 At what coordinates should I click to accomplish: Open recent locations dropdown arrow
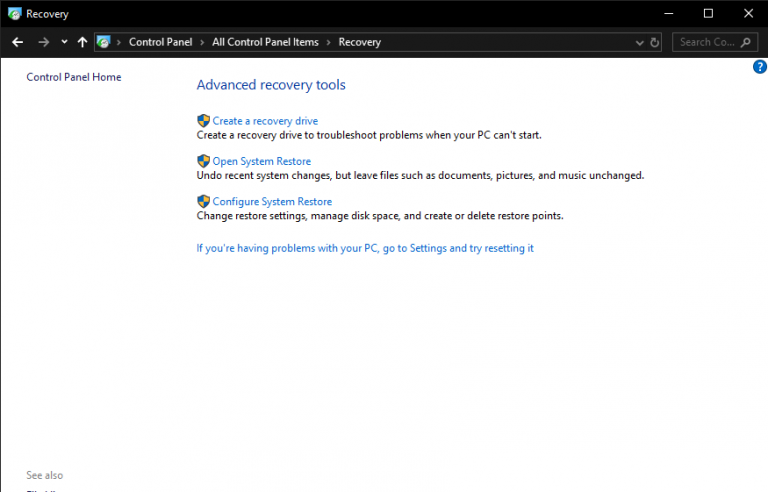point(64,42)
